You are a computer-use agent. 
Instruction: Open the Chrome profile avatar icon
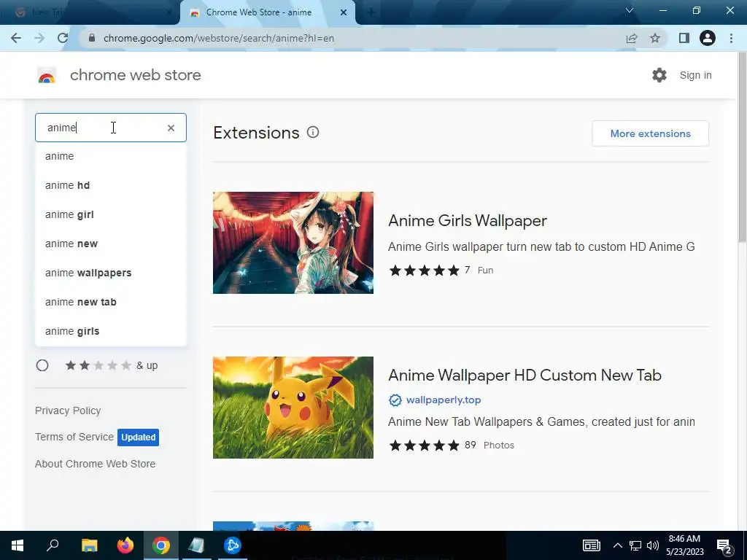coord(708,38)
